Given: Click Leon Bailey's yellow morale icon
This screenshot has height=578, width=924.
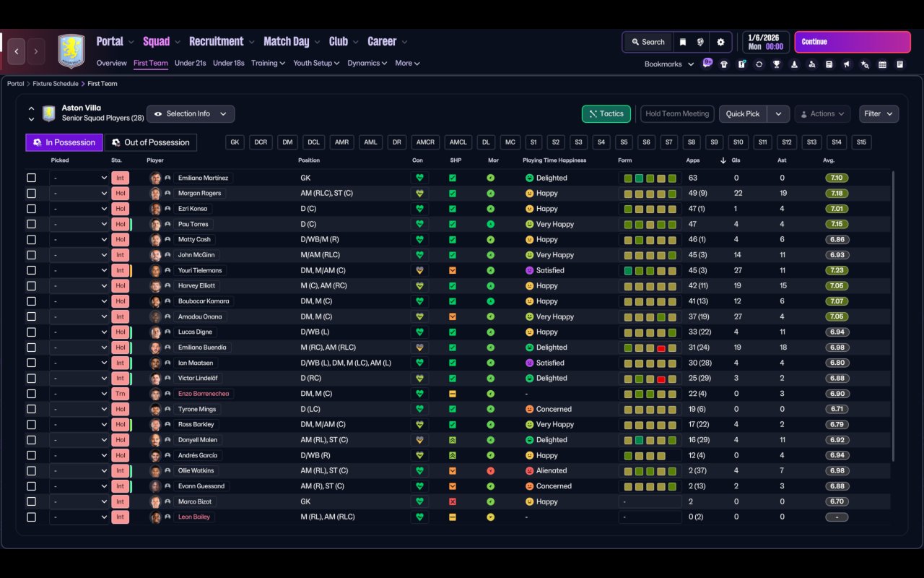Looking at the screenshot, I should coord(491,517).
